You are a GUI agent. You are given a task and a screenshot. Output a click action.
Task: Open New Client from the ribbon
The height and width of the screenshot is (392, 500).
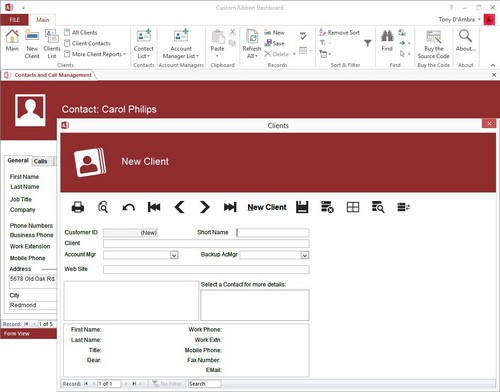pyautogui.click(x=32, y=43)
